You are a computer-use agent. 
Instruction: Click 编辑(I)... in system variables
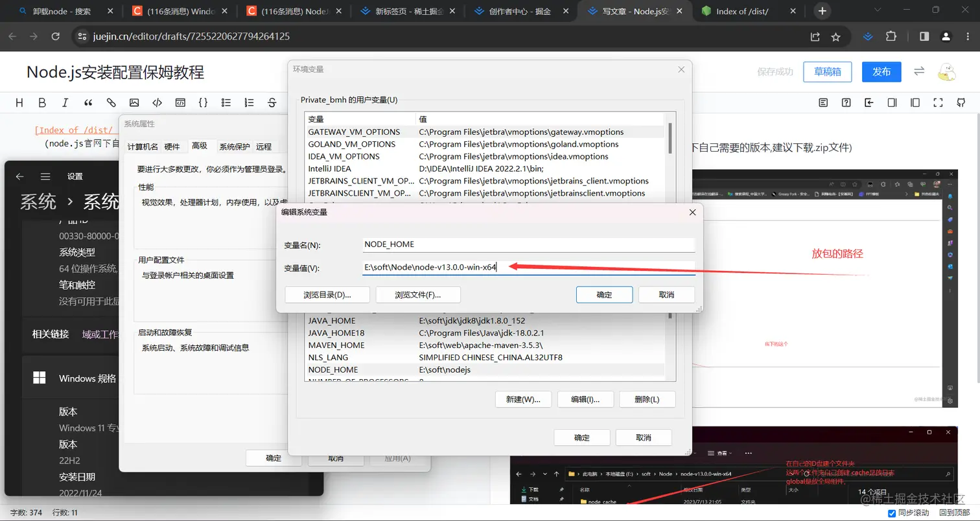pos(585,399)
